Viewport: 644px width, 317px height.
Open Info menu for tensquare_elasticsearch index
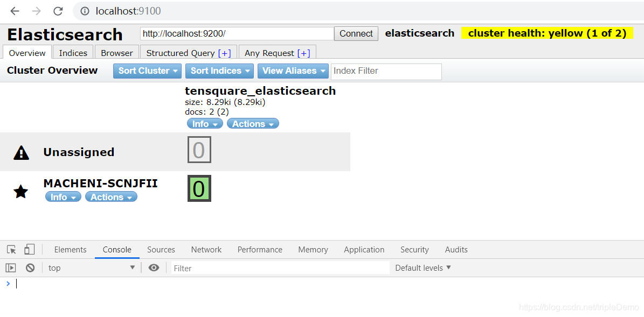click(205, 123)
